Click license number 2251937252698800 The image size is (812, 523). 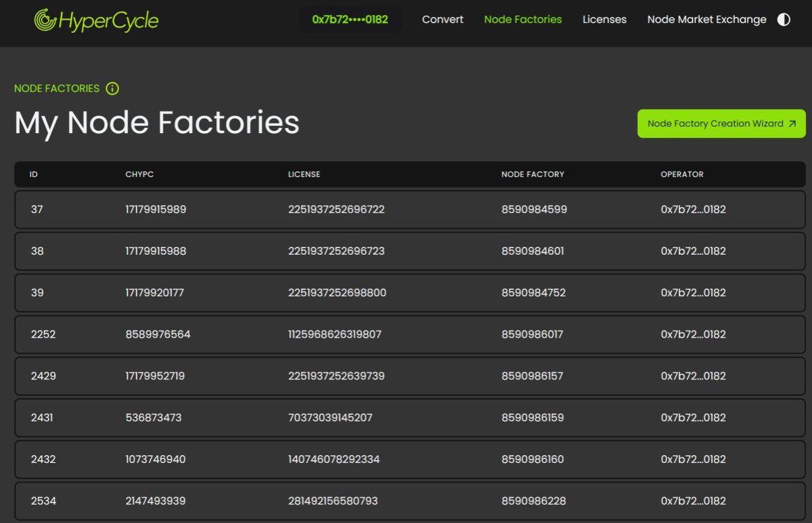click(337, 293)
